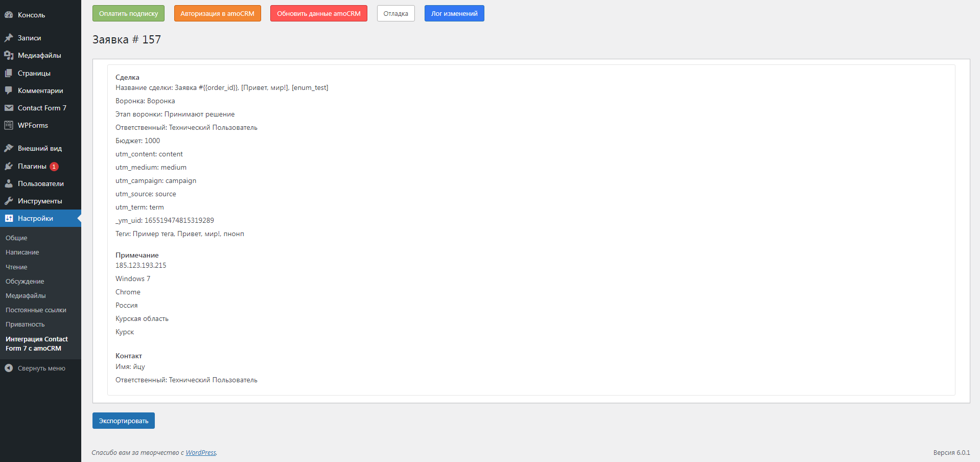This screenshot has width=980, height=462.
Task: Collapse the sidebar with Свернуть меню
Action: [x=35, y=368]
